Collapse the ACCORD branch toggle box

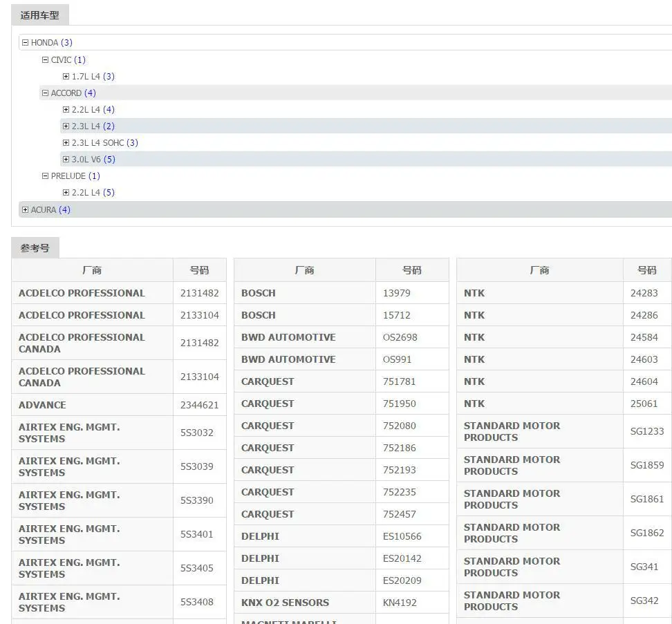pos(45,93)
